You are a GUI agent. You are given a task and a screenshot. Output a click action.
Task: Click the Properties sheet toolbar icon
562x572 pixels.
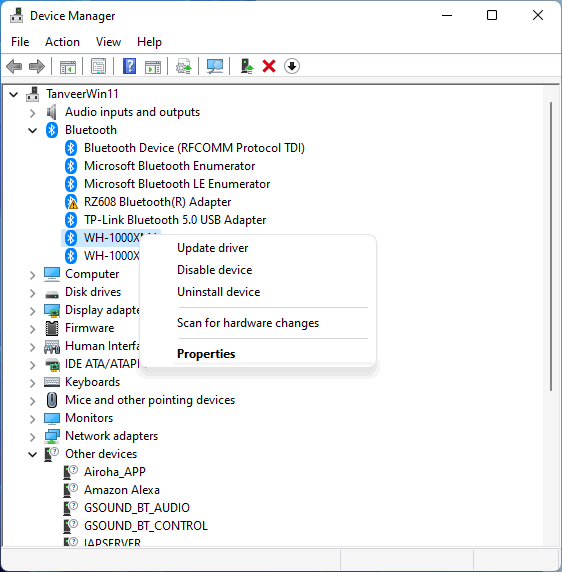(x=98, y=66)
